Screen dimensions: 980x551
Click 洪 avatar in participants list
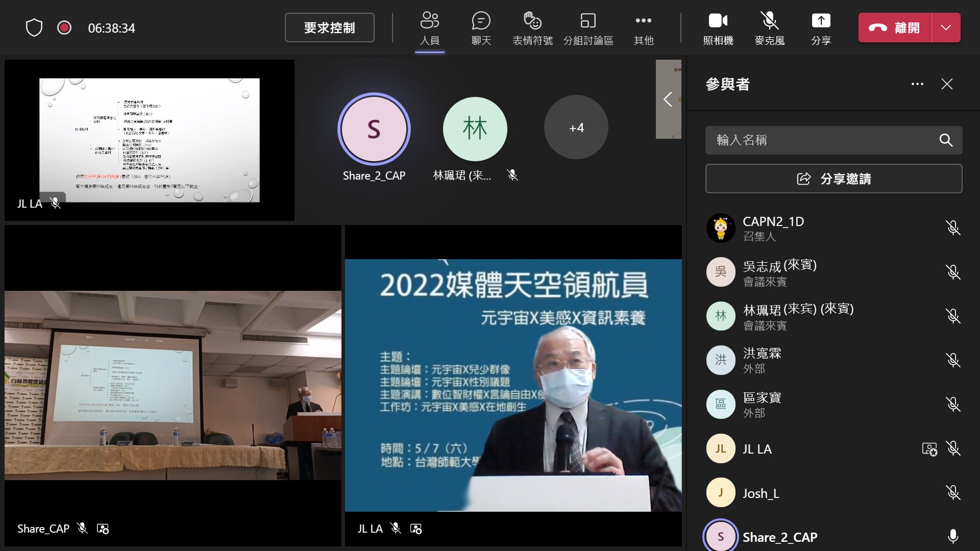tap(721, 360)
